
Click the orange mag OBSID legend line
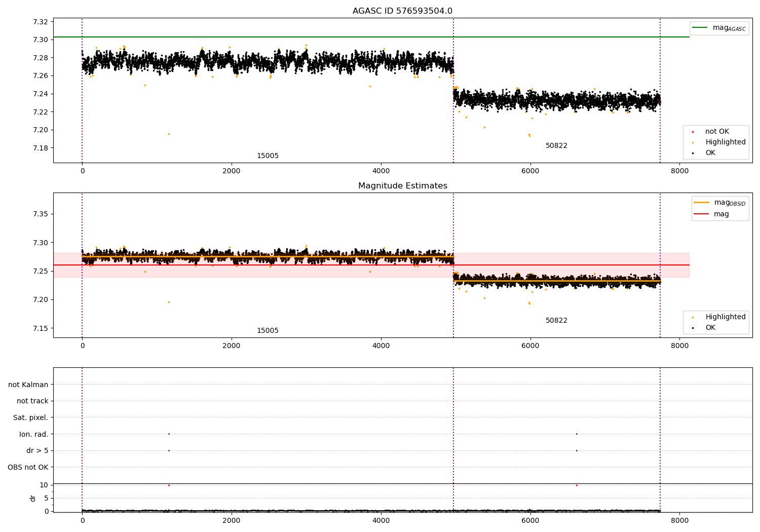[701, 203]
